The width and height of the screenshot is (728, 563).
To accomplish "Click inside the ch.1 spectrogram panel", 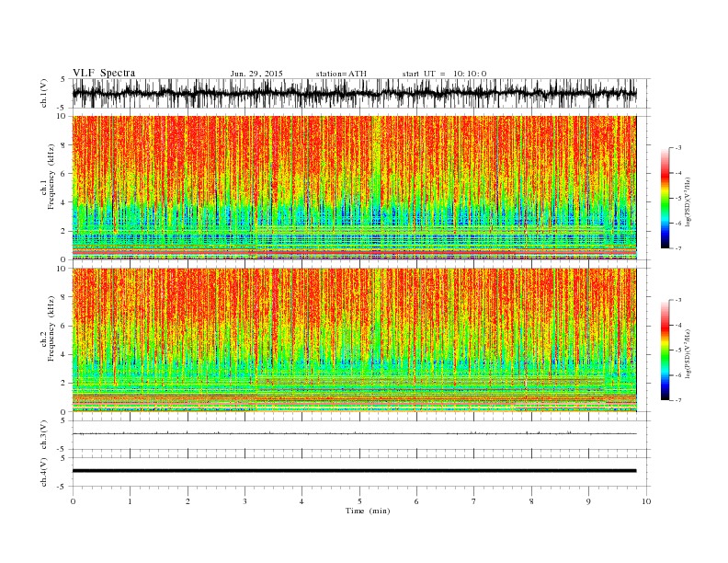I will click(x=354, y=188).
